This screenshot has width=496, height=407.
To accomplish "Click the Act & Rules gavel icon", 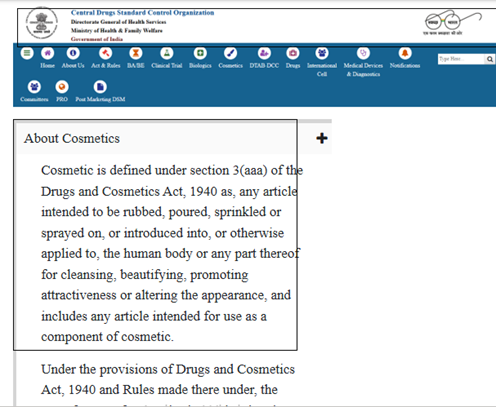I will pos(105,53).
